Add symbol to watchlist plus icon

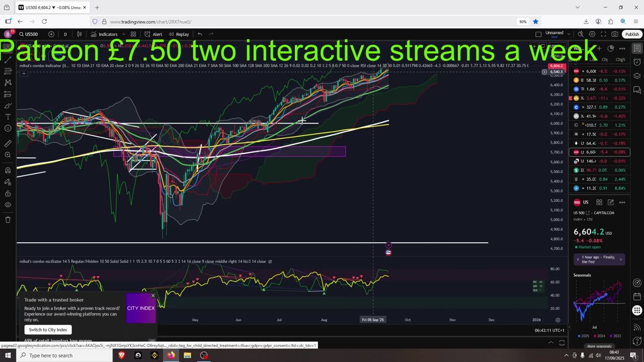pos(599,48)
